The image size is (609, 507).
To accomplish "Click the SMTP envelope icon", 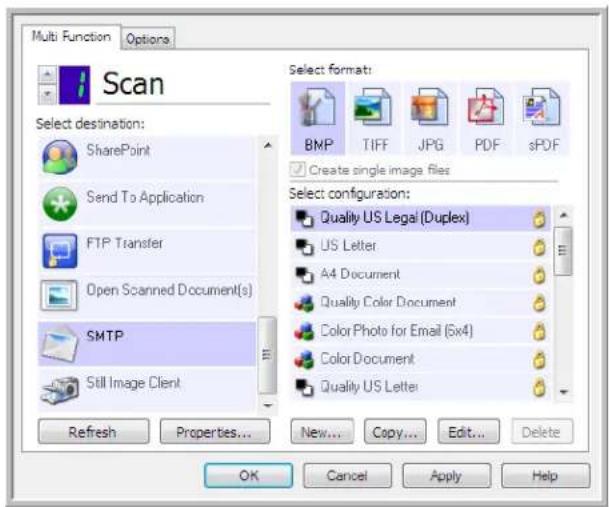I will 59,343.
